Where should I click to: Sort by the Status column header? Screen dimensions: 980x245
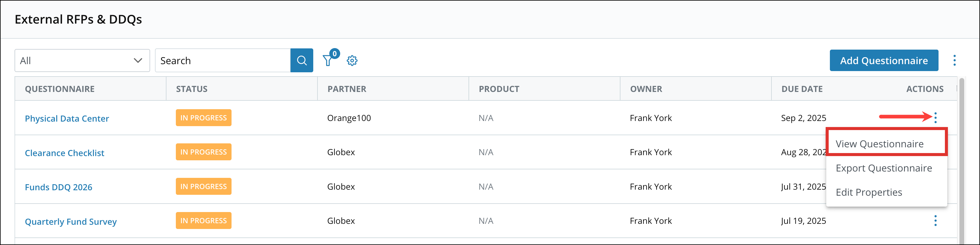pyautogui.click(x=192, y=89)
